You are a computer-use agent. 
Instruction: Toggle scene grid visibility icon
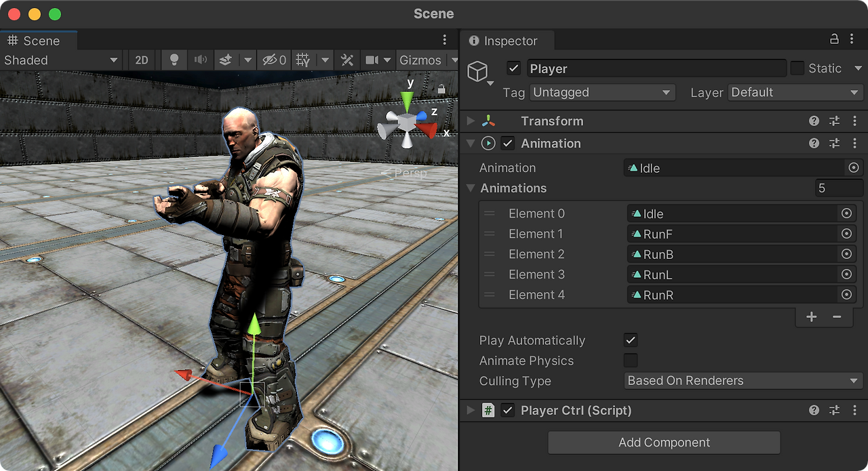(303, 60)
